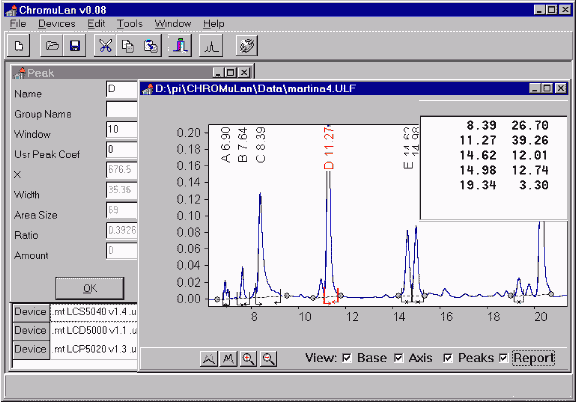Click the Amount value field
The image size is (576, 402).
click(122, 251)
